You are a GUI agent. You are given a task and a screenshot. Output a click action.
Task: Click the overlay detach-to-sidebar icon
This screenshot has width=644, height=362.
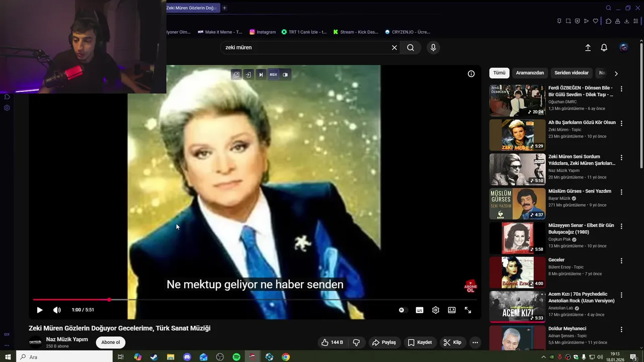(x=248, y=74)
